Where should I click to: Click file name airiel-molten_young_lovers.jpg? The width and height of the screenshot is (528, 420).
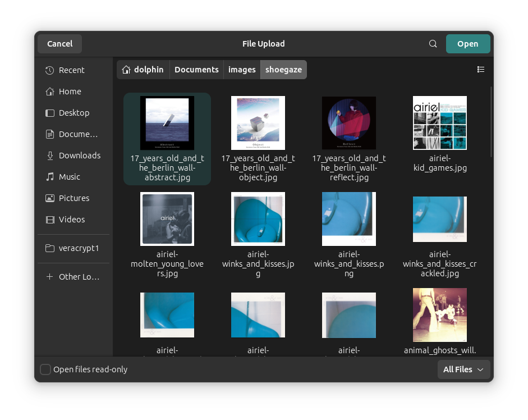[x=167, y=264]
